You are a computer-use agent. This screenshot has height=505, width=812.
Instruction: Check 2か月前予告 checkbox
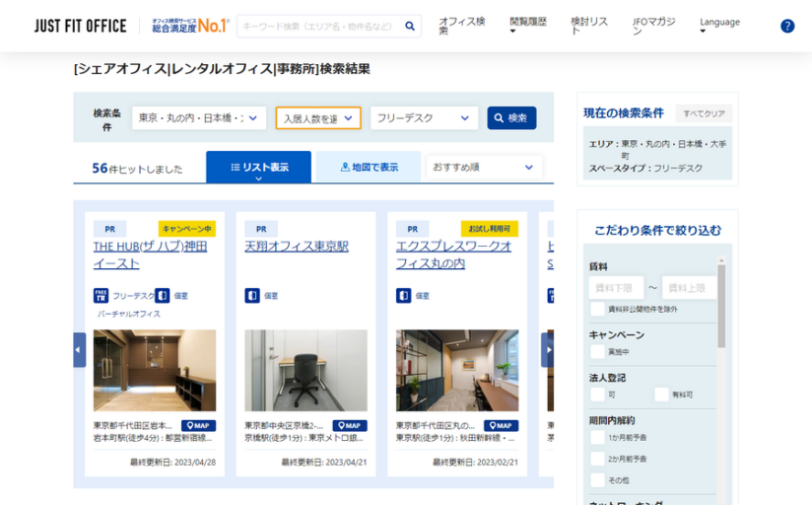(597, 459)
